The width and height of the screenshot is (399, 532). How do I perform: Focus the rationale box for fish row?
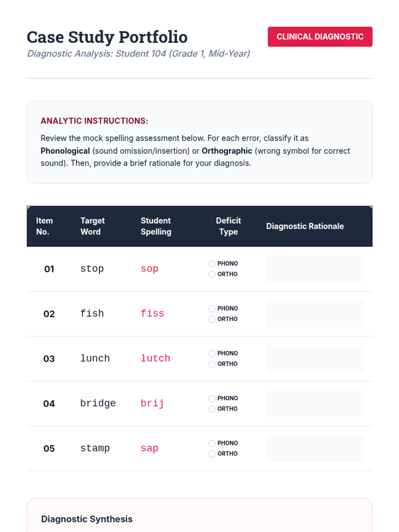click(315, 314)
